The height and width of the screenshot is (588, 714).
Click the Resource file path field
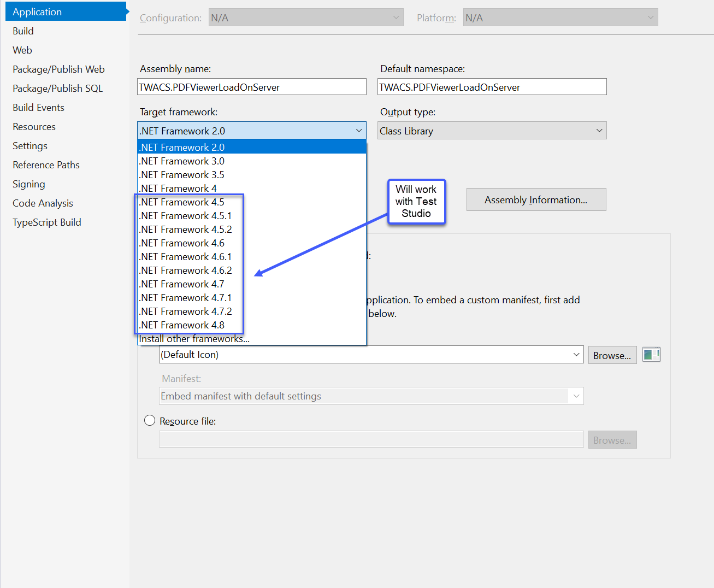[x=371, y=439]
